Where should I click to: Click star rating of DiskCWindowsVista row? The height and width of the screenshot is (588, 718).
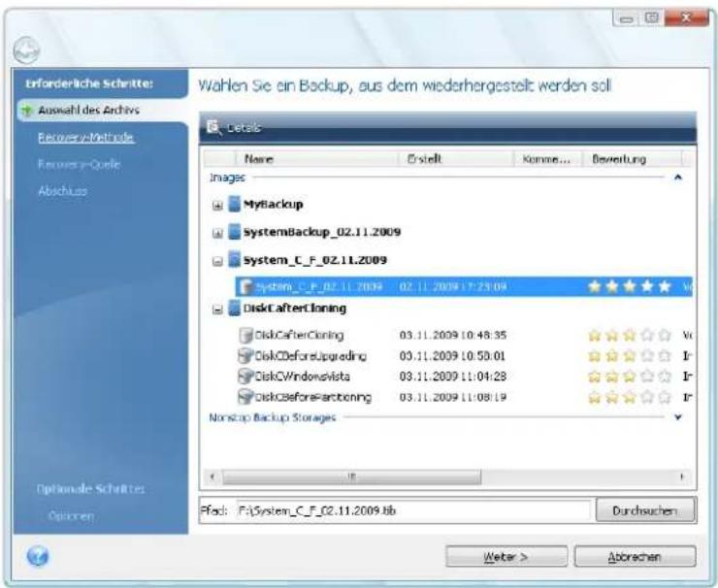[x=630, y=376]
